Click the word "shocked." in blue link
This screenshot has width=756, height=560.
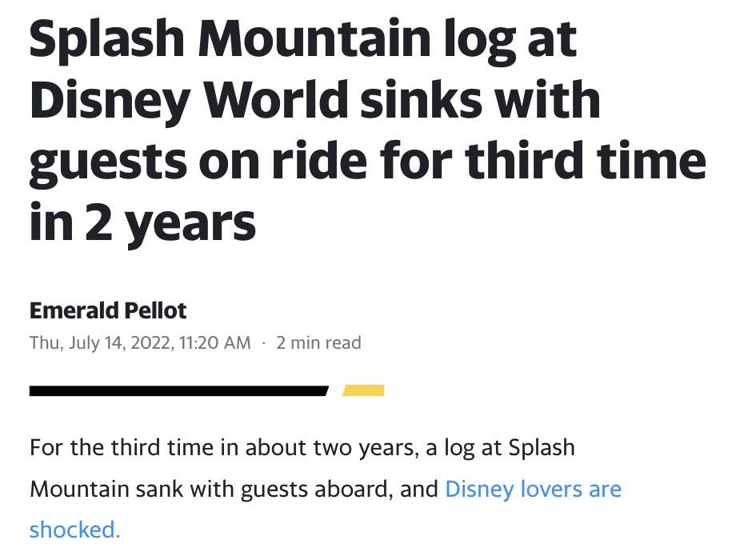point(74,530)
